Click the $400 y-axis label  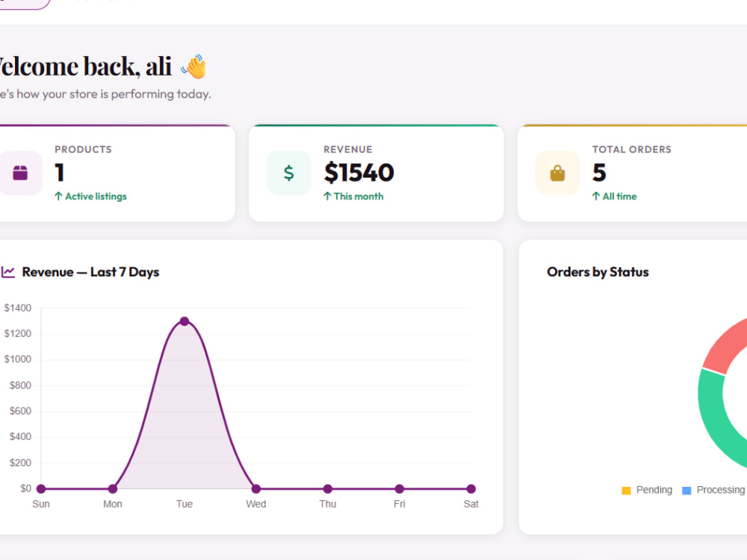click(20, 437)
